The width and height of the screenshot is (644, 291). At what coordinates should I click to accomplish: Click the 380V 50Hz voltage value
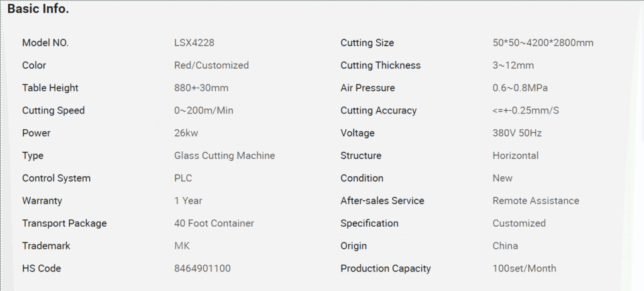coord(517,134)
